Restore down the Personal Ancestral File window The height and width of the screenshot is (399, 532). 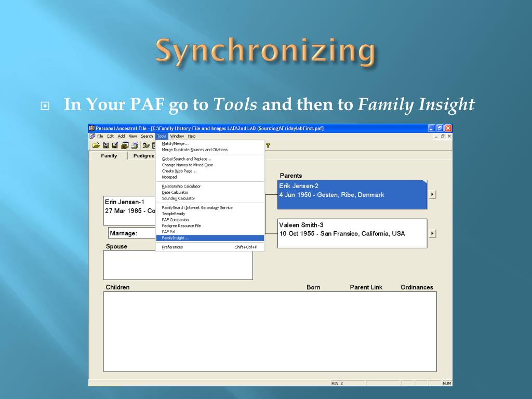click(440, 128)
